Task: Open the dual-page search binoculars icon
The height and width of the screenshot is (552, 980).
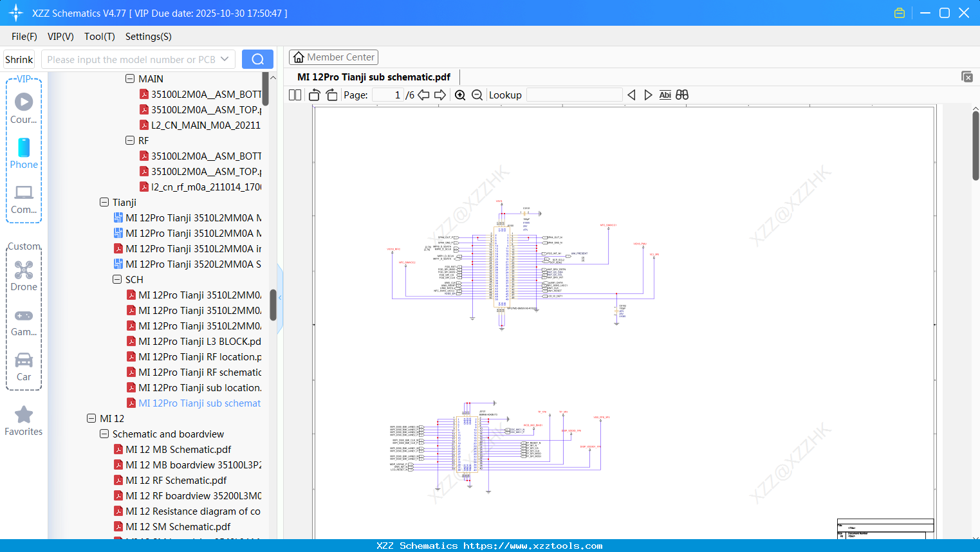Action: pos(681,95)
